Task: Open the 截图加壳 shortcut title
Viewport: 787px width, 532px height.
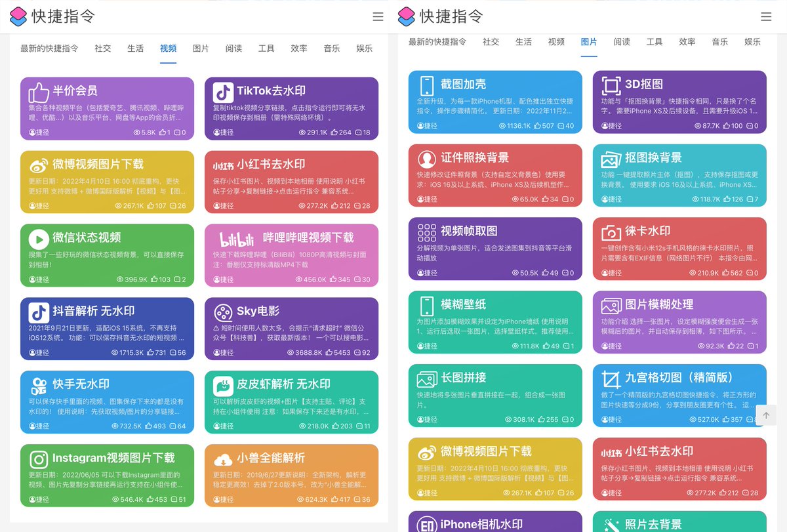Action: tap(463, 85)
